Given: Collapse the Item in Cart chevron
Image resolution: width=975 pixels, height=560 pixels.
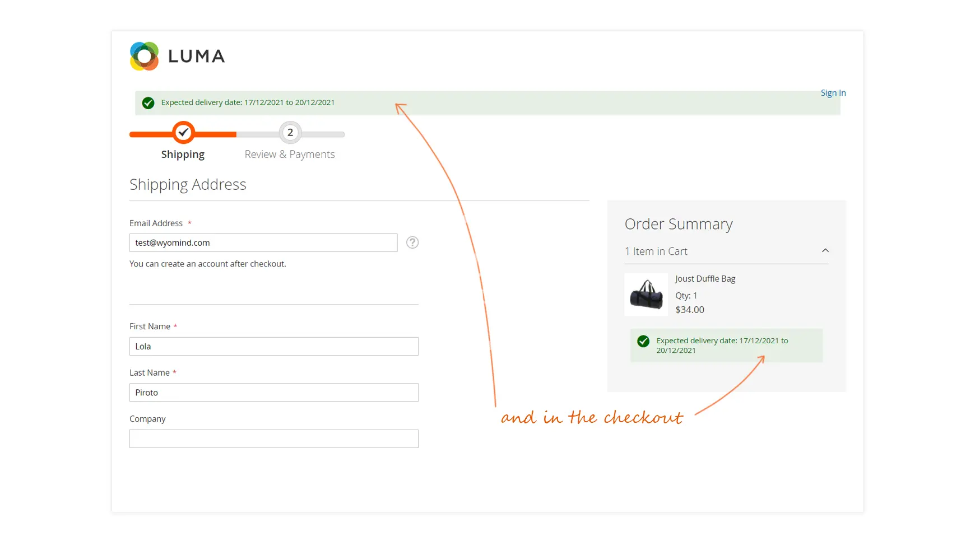Looking at the screenshot, I should point(825,251).
